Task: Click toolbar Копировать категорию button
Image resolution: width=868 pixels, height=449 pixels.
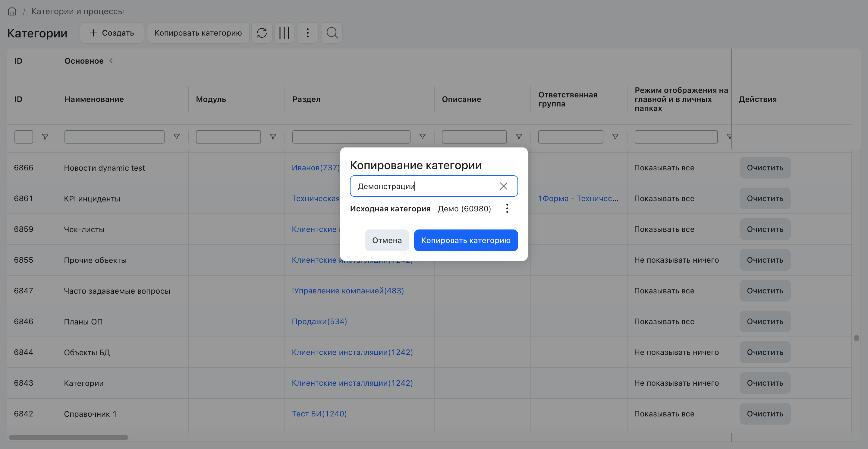Action: 198,33
